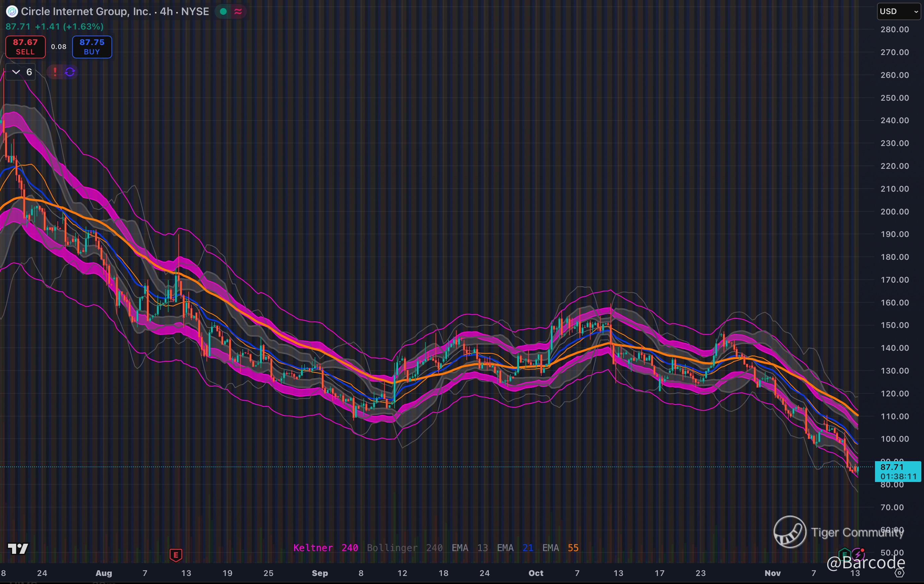The height and width of the screenshot is (584, 924).
Task: Click the purple refresh sync icon
Action: pyautogui.click(x=70, y=72)
